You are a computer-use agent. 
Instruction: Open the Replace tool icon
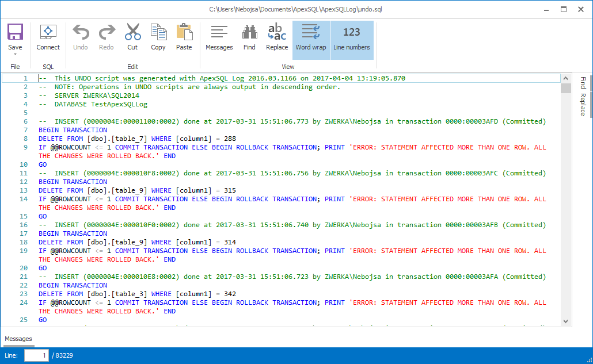(277, 32)
